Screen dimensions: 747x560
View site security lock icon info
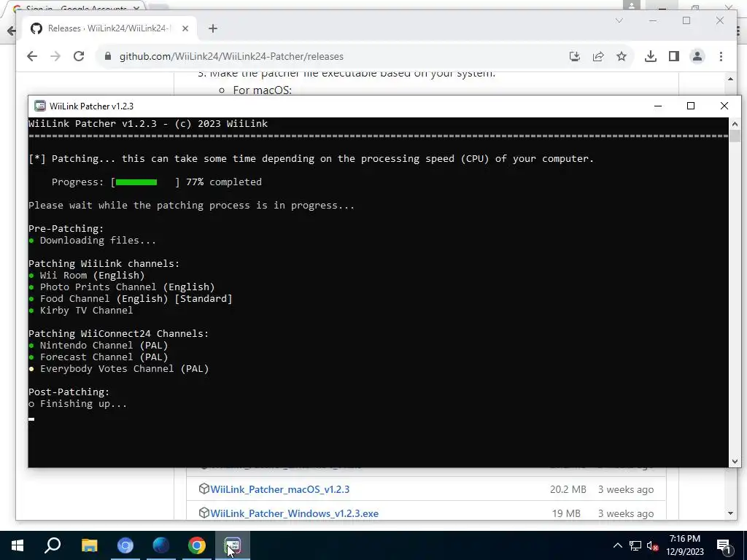108,56
